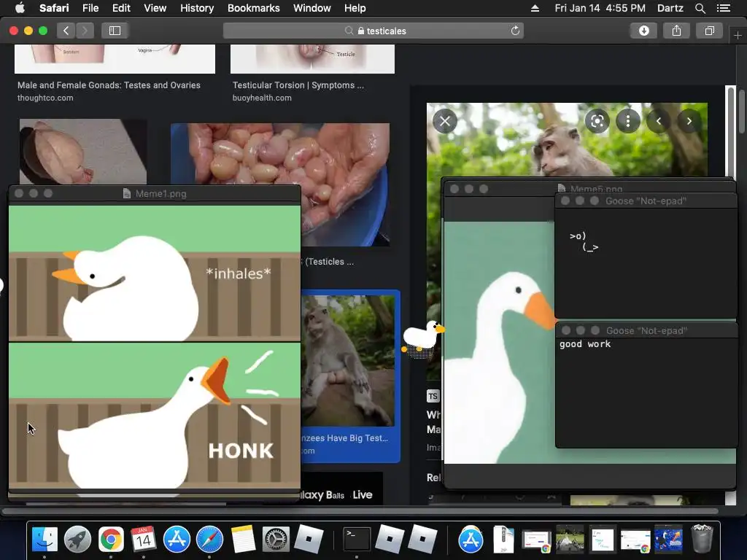Open Calendar from the Dock
Image resolution: width=747 pixels, height=560 pixels.
(144, 540)
